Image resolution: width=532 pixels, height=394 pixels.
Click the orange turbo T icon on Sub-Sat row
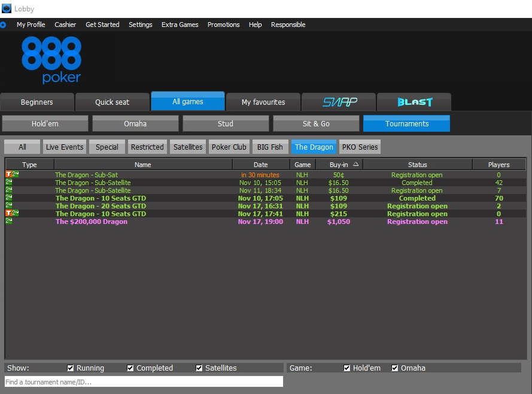[8, 175]
